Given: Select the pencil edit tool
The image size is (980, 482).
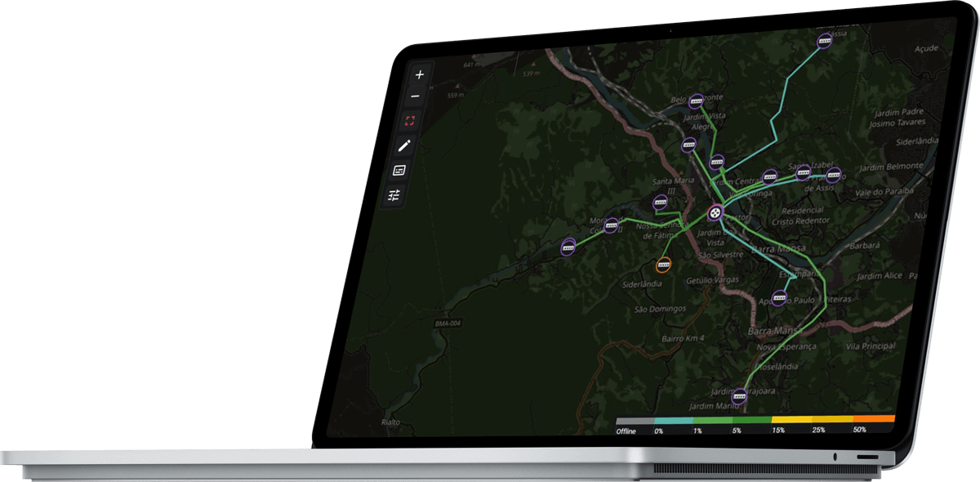Looking at the screenshot, I should [404, 146].
